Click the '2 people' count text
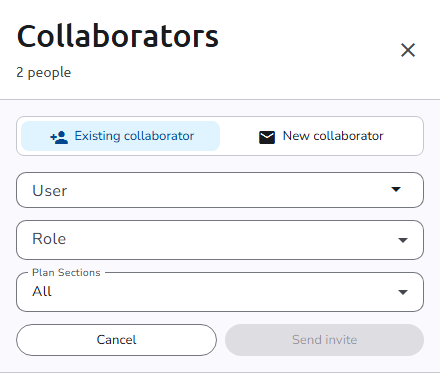 click(44, 73)
